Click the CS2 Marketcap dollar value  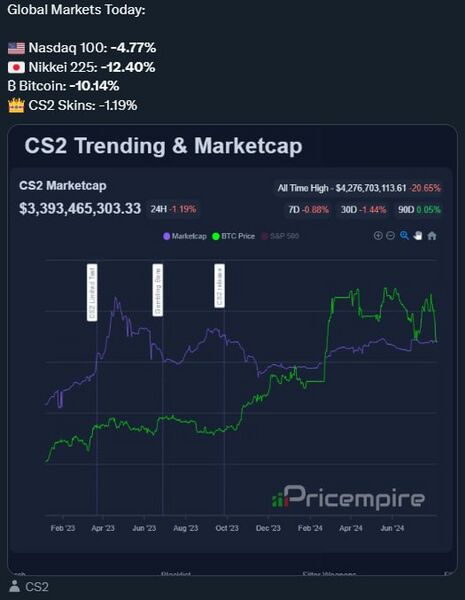pos(80,209)
